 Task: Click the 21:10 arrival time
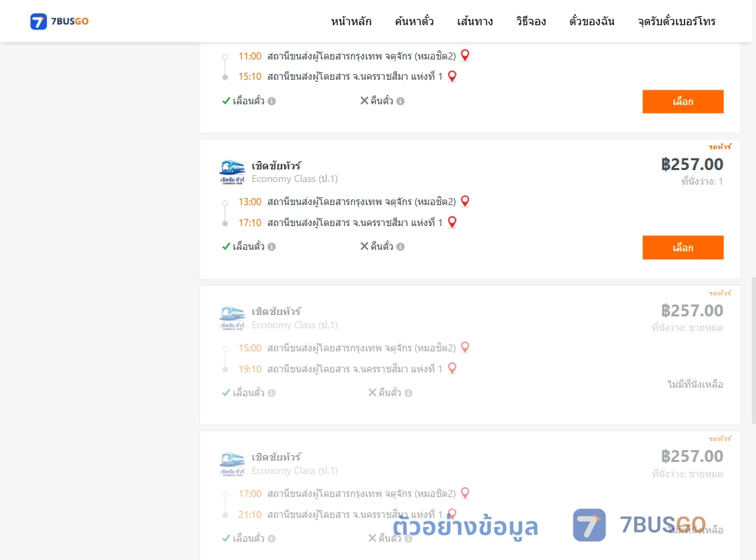coord(250,514)
